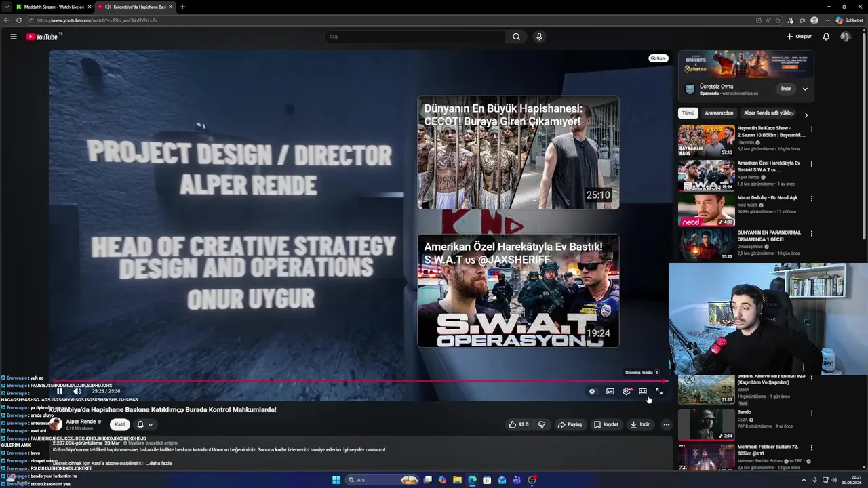
Task: Open Windows Start menu
Action: [336, 480]
